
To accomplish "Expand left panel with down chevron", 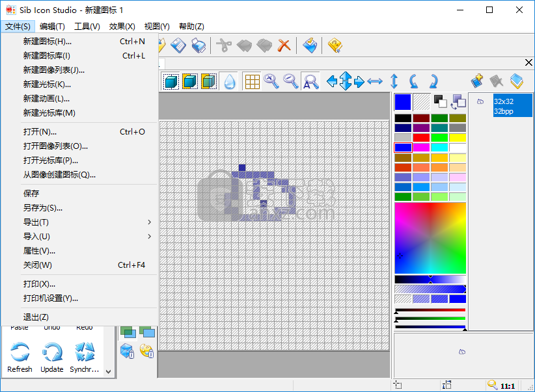I will [x=108, y=372].
